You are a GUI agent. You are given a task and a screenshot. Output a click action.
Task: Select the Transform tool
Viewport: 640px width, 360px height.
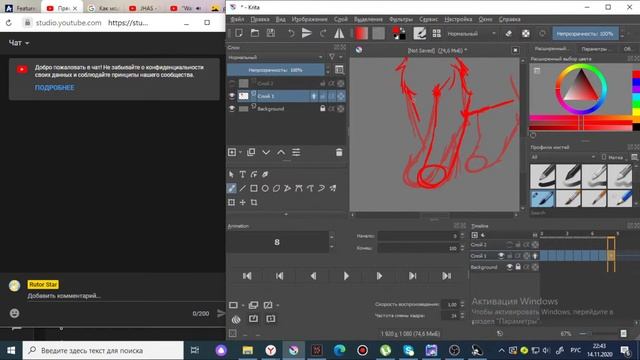231,202
